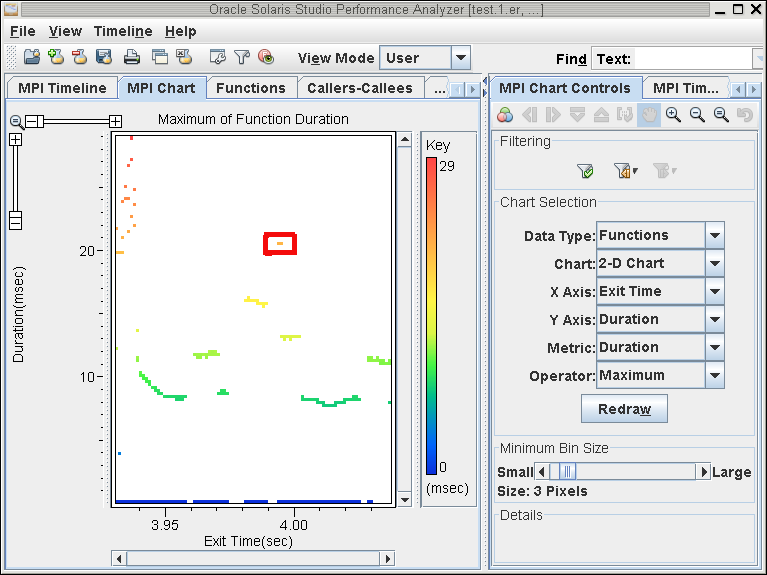Viewport: 767px width, 575px height.
Task: Open the Metric dropdown
Action: point(715,347)
